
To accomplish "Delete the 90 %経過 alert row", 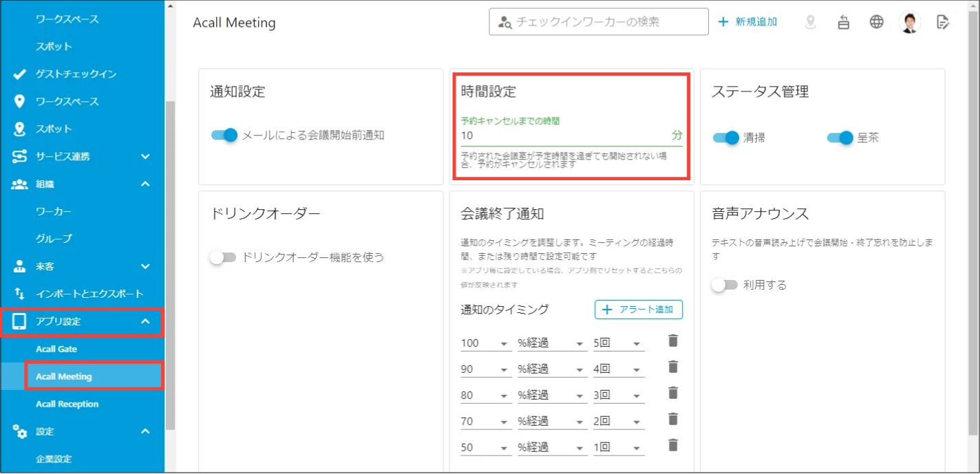I will tap(673, 367).
